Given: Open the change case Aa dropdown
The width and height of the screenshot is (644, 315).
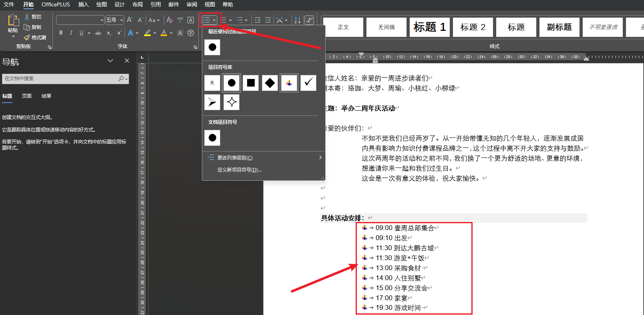Looking at the screenshot, I should click(x=154, y=20).
